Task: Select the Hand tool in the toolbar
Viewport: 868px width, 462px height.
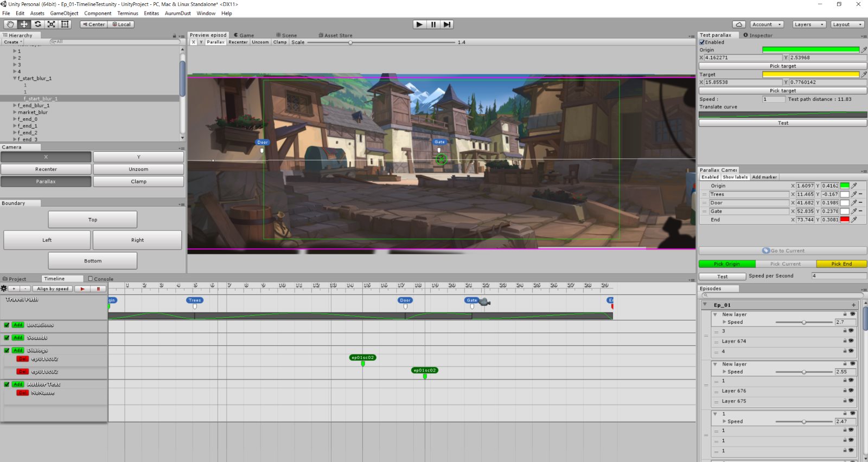Action: pyautogui.click(x=10, y=24)
